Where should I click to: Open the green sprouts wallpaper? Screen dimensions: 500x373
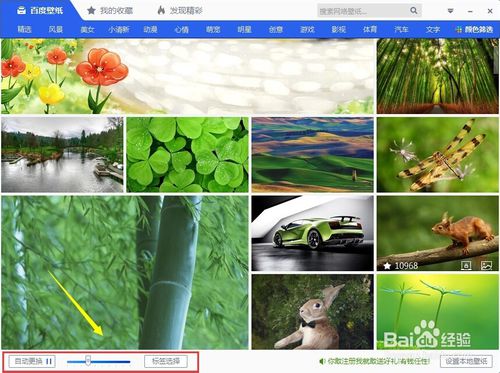(438, 312)
